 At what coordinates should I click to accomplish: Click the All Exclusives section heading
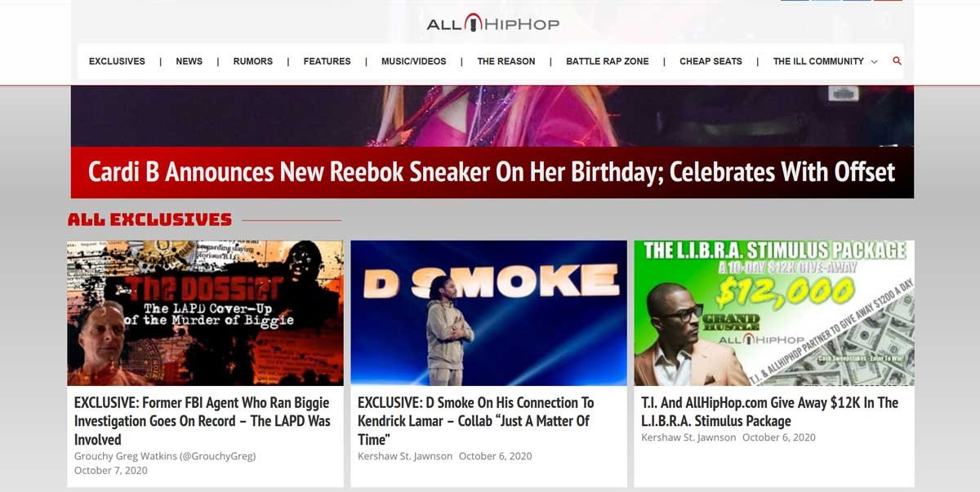[x=149, y=219]
